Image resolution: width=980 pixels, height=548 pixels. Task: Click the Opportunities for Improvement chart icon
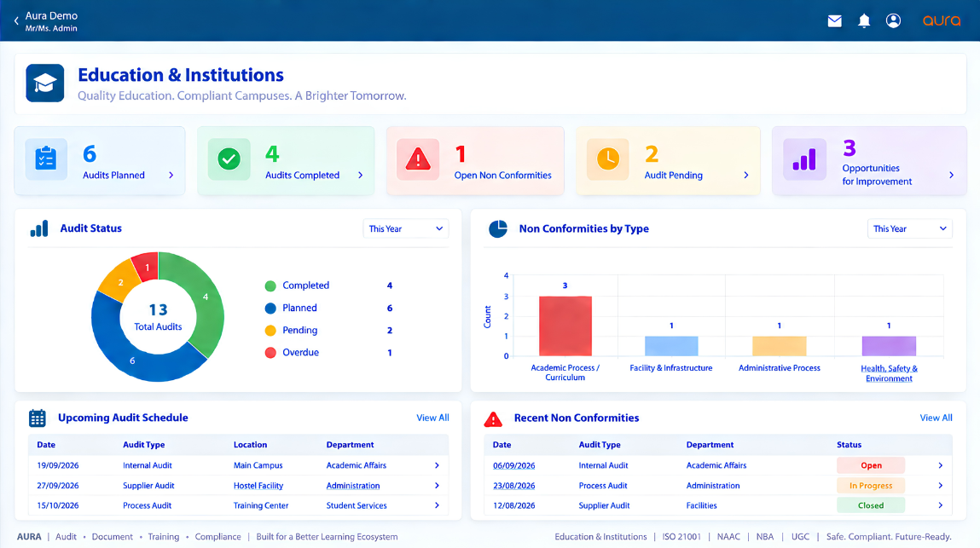point(804,159)
